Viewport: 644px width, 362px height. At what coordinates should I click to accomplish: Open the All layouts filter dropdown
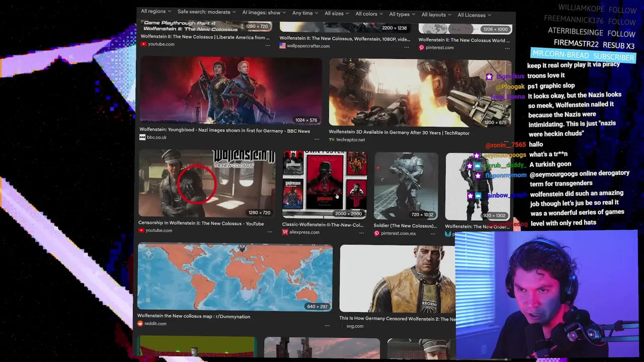click(x=436, y=15)
